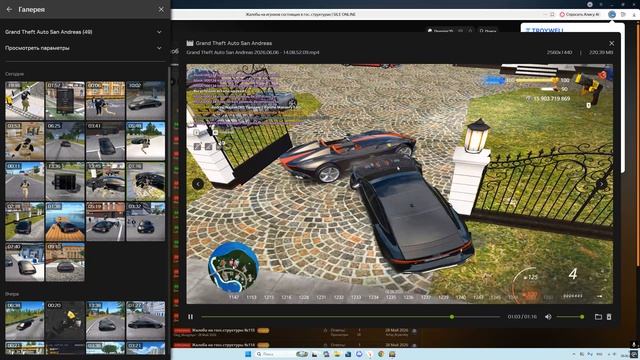Screen dimensions: 640x360
Task: Open the 01:36 clip thumbnail
Action: [x=146, y=181]
